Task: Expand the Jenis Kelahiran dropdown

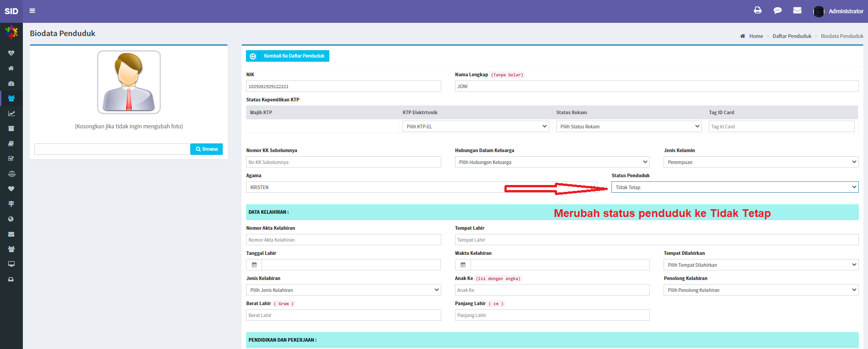Action: pos(343,290)
